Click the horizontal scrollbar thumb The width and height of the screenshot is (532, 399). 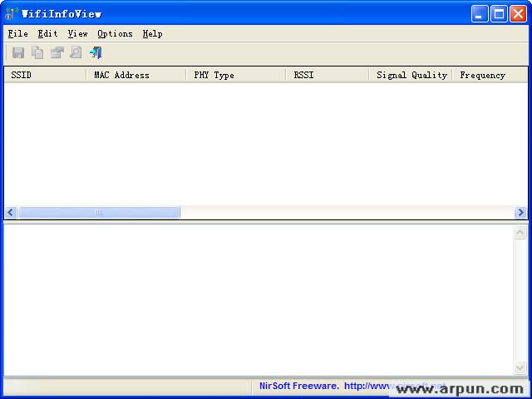click(x=99, y=213)
